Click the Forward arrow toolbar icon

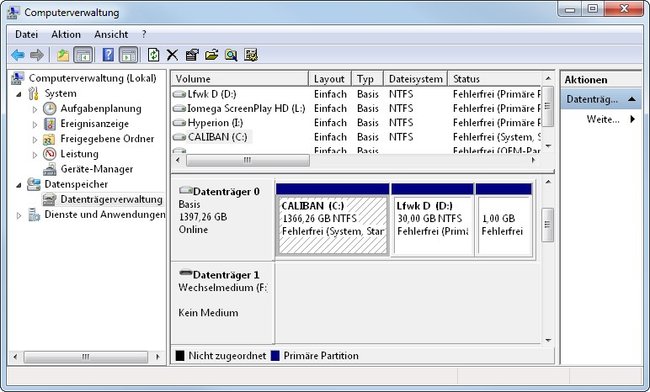pyautogui.click(x=37, y=55)
